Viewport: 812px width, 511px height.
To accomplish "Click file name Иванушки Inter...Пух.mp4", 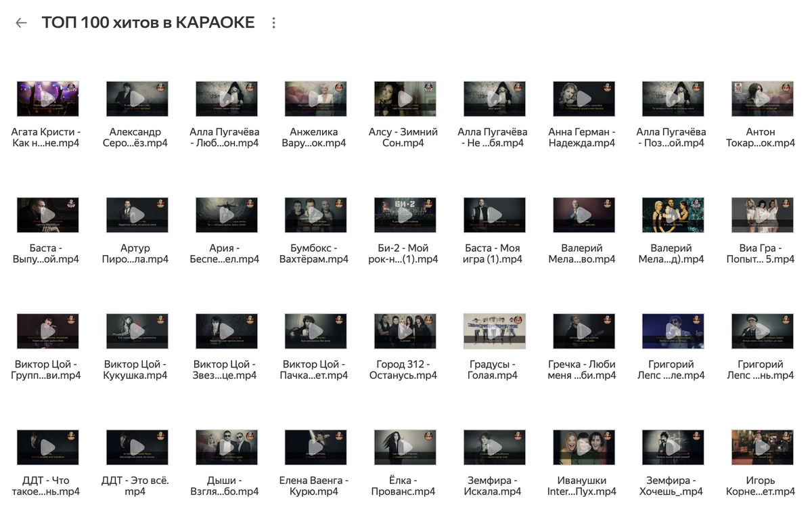I will pos(582,486).
